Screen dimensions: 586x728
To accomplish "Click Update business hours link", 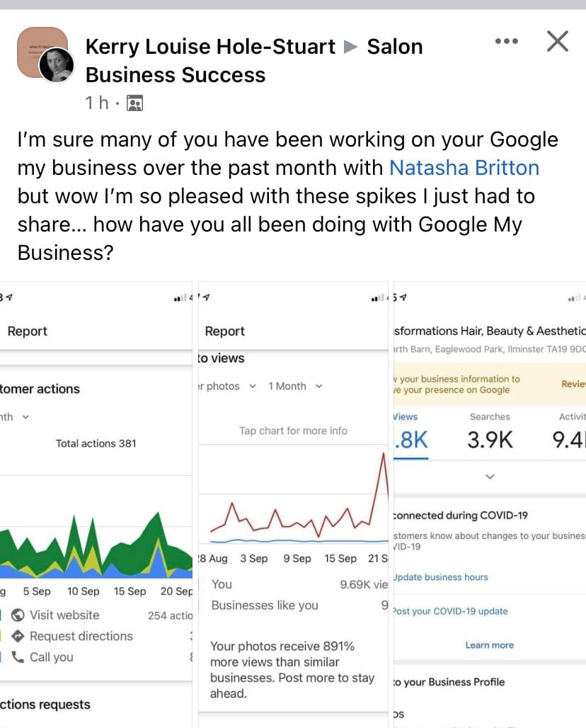I will point(442,577).
